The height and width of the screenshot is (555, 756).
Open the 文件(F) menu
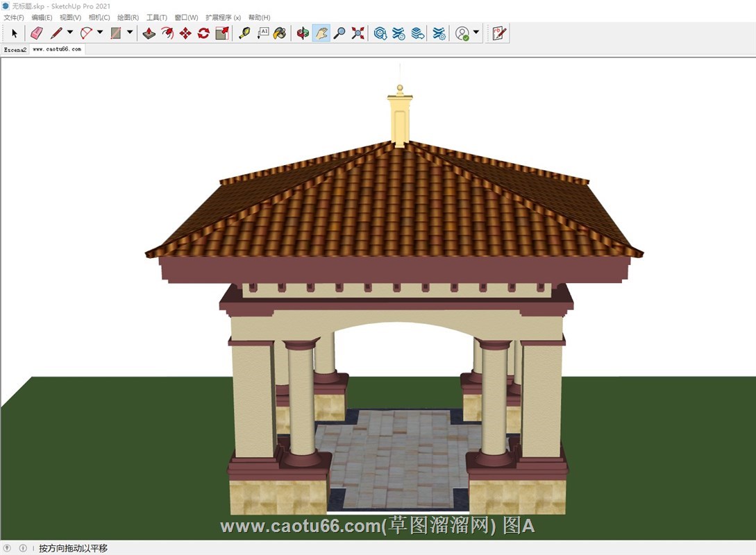pos(14,17)
